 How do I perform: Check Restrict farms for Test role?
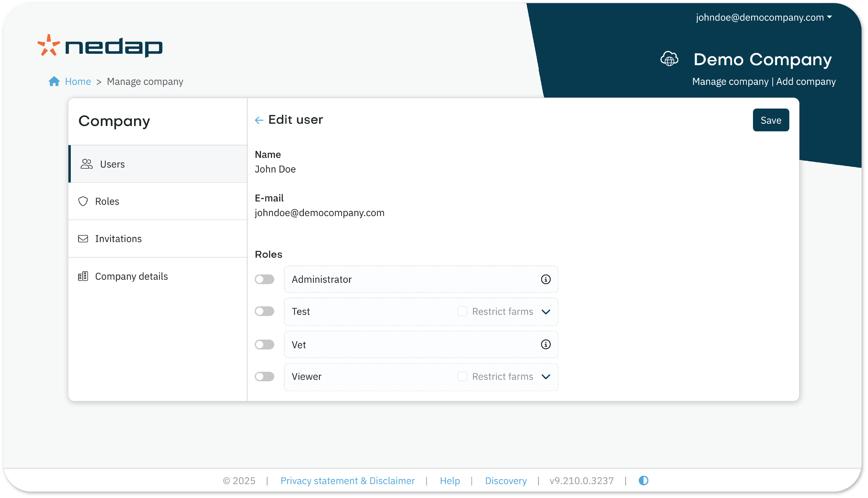[462, 311]
